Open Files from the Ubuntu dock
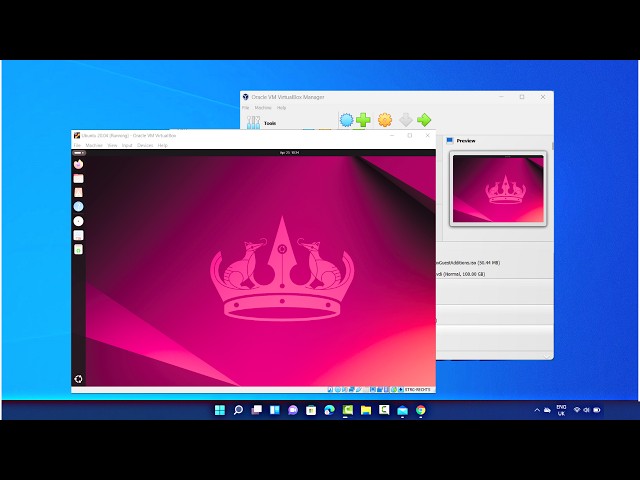The image size is (640, 480). point(78,178)
